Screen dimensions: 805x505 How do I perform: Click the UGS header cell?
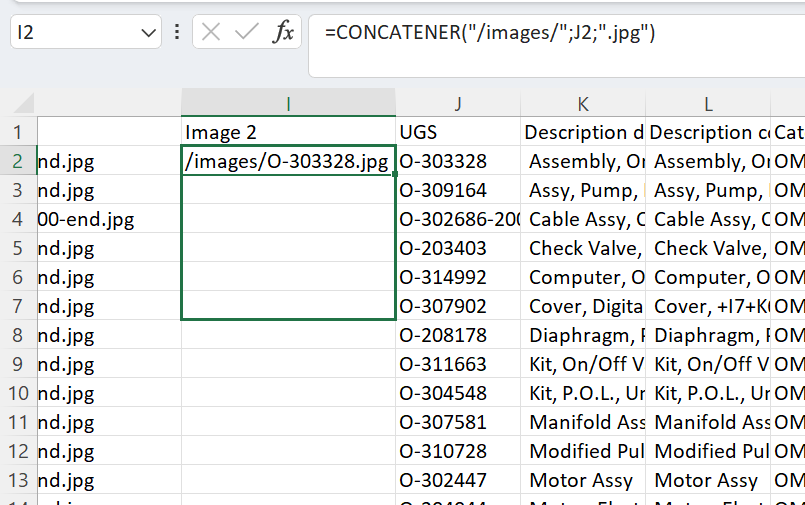[x=457, y=132]
